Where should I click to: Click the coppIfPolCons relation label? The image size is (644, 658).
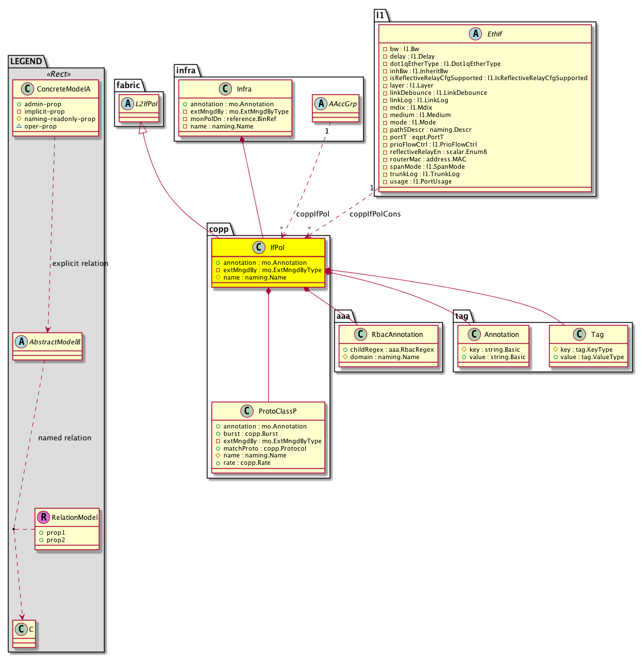[375, 214]
